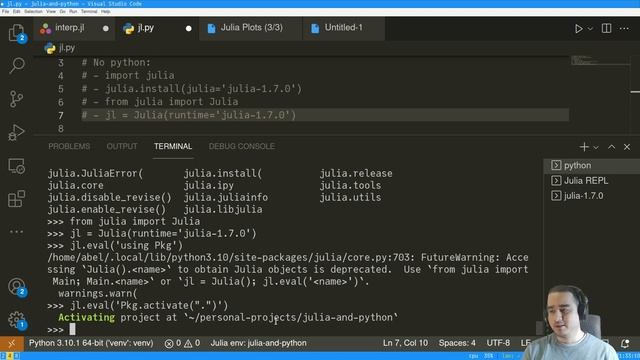
Task: Open the remote window indicator
Action: [x=11, y=343]
